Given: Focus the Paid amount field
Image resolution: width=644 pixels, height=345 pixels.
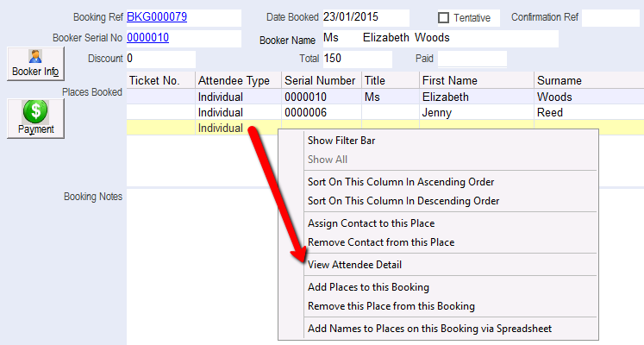Looking at the screenshot, I should click(472, 59).
